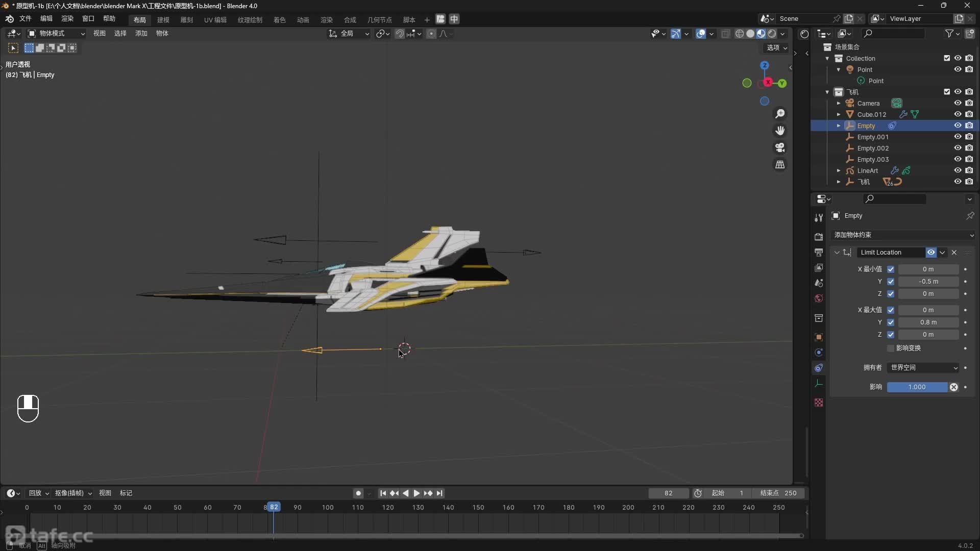Expand Cube.012 in the outliner
This screenshot has width=980, height=551.
pyautogui.click(x=839, y=114)
